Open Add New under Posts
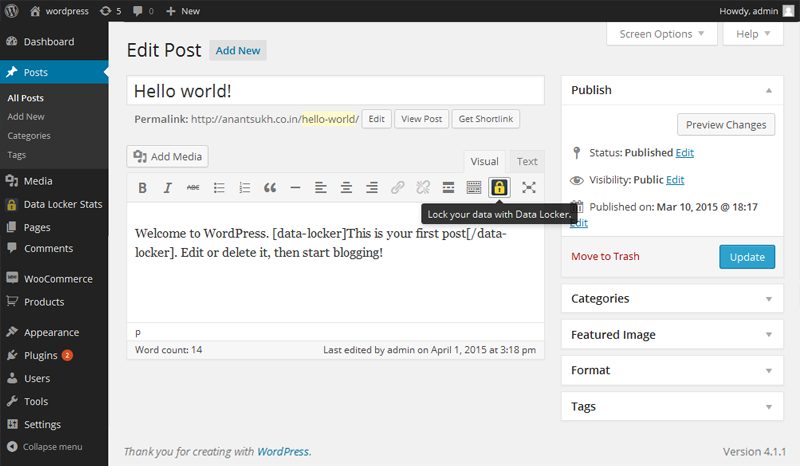800x466 pixels. [x=26, y=117]
